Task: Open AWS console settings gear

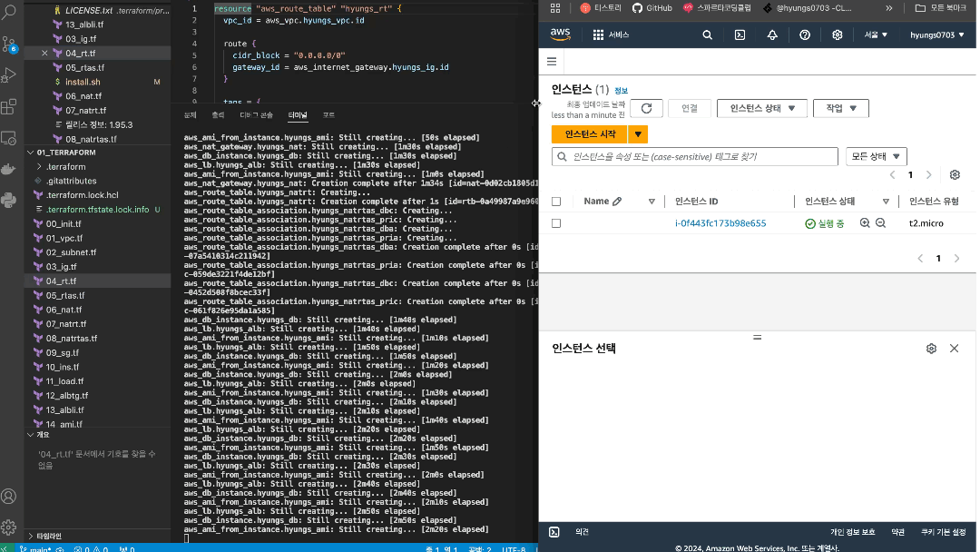Action: click(x=837, y=35)
